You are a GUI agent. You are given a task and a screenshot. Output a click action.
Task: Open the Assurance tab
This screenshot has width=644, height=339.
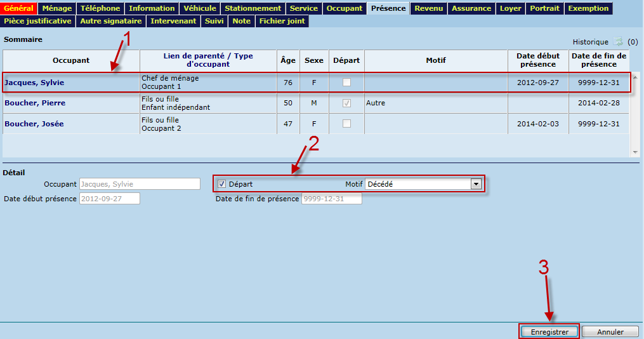click(x=471, y=8)
